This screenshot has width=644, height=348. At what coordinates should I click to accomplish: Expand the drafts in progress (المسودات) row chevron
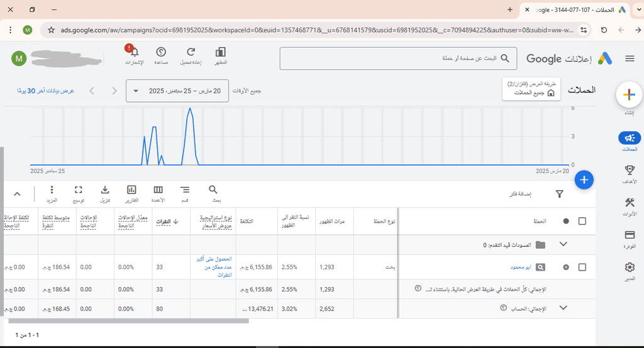pyautogui.click(x=563, y=244)
